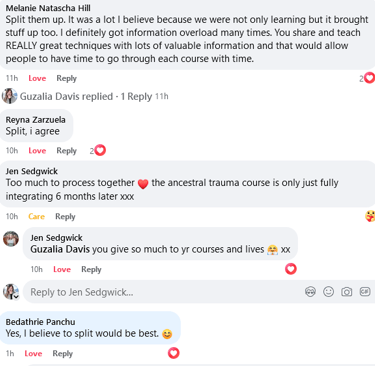Toggle Care reaction on Jen Sedgwick's comment
The image size is (375, 366).
pyautogui.click(x=36, y=216)
